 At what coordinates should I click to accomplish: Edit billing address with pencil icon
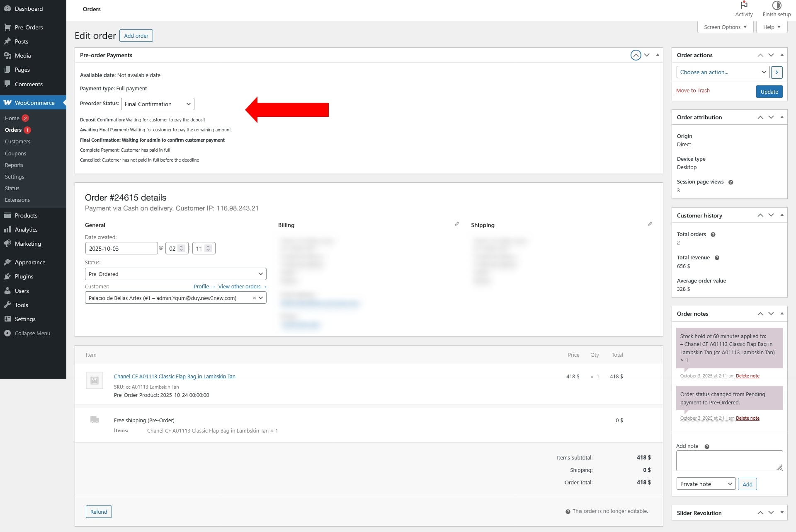point(457,224)
